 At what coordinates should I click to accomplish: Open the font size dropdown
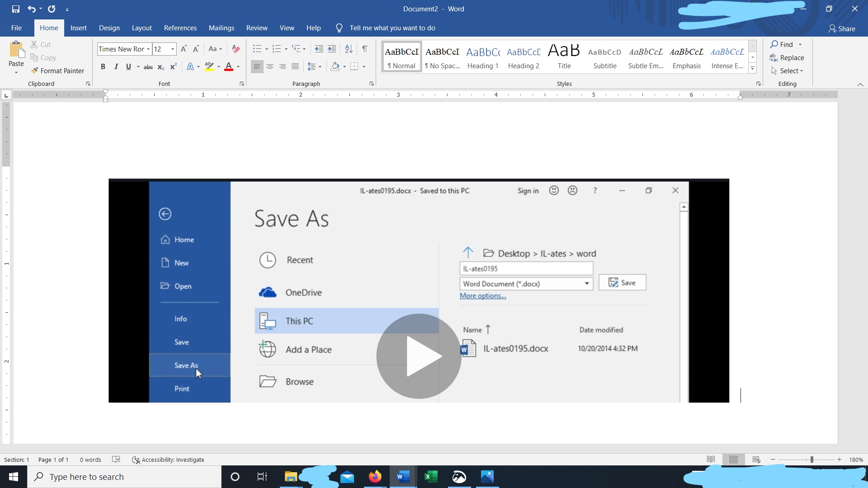click(x=173, y=49)
